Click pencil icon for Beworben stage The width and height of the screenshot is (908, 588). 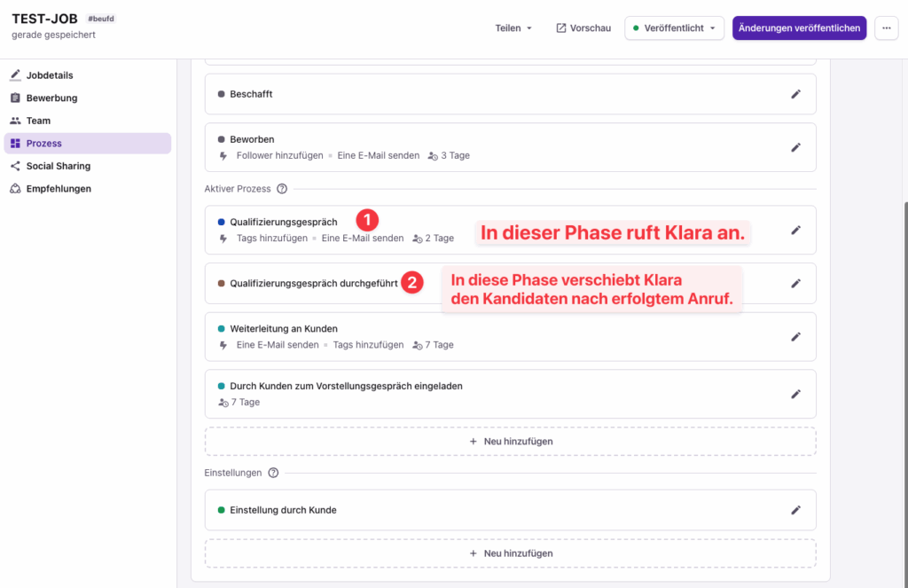click(795, 147)
